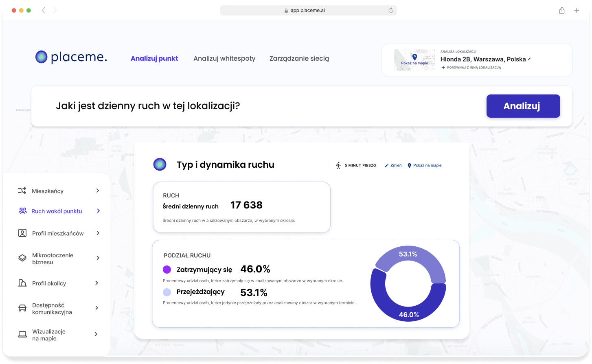Click the walking pedestrian icon
The width and height of the screenshot is (592, 364).
338,165
